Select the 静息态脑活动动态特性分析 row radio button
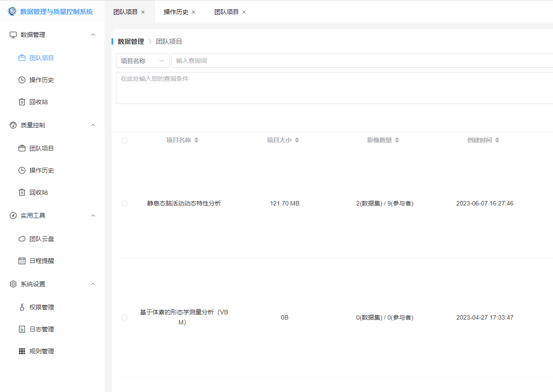553x392 pixels. coord(124,204)
